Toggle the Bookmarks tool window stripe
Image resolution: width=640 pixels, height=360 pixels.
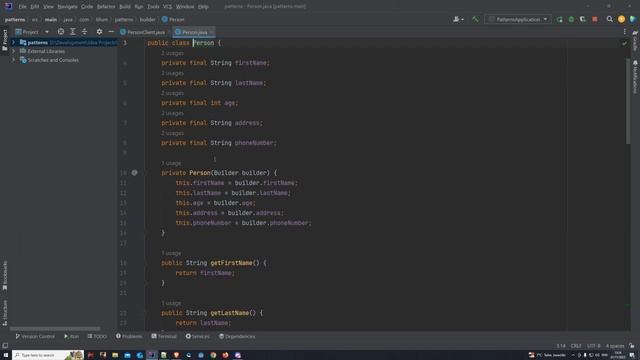coord(5,276)
